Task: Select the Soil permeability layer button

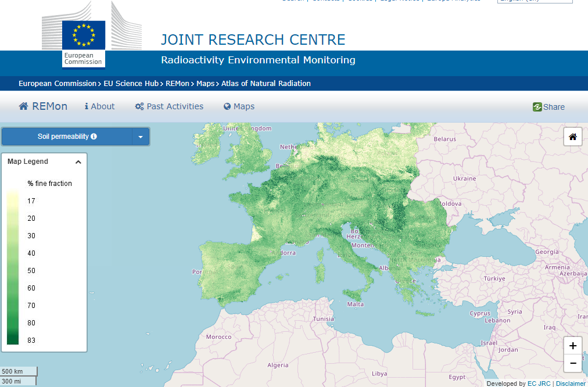Action: [x=67, y=137]
